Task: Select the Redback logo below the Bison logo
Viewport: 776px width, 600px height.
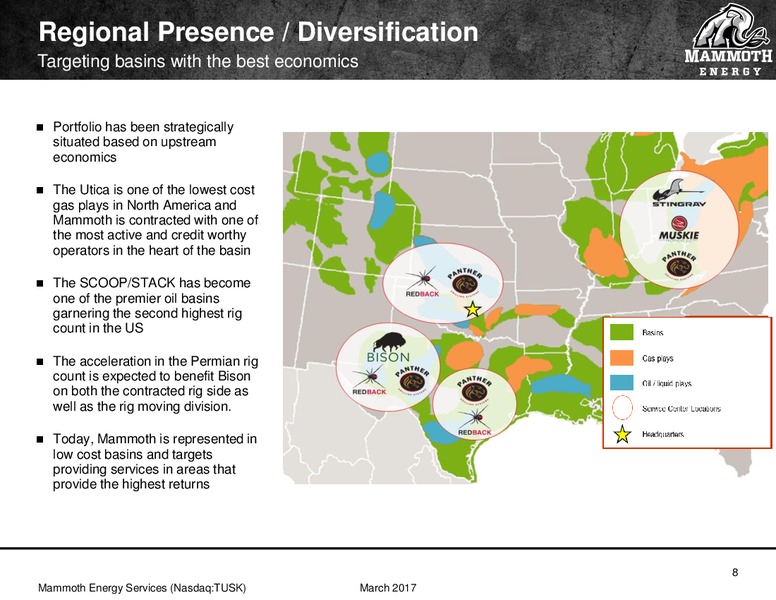Action: point(369,381)
